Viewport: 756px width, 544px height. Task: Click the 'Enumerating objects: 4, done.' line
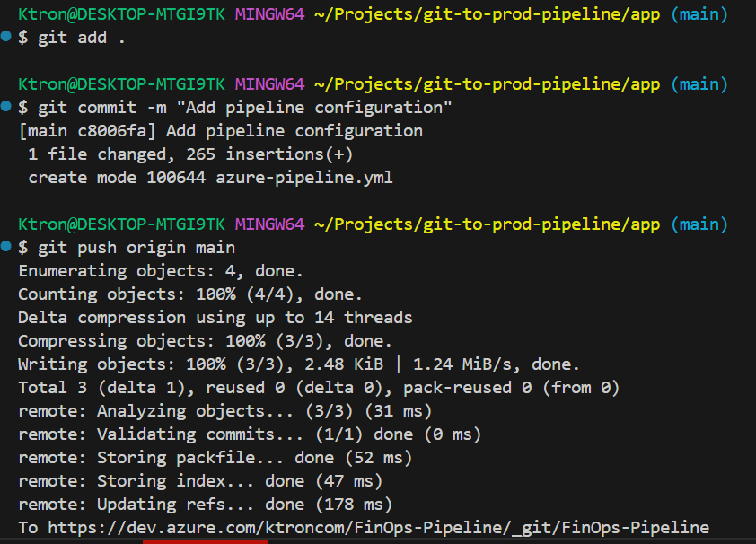161,270
